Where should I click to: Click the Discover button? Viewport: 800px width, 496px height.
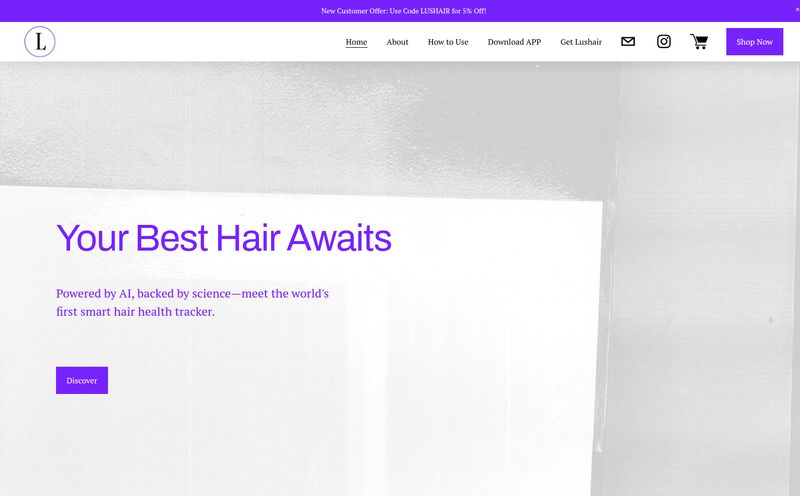point(82,380)
